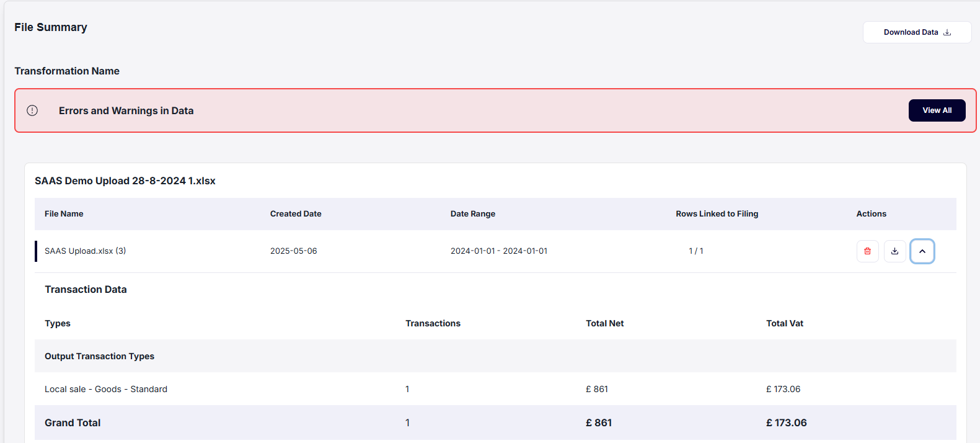Click the Transactions column header
980x443 pixels.
(x=433, y=324)
